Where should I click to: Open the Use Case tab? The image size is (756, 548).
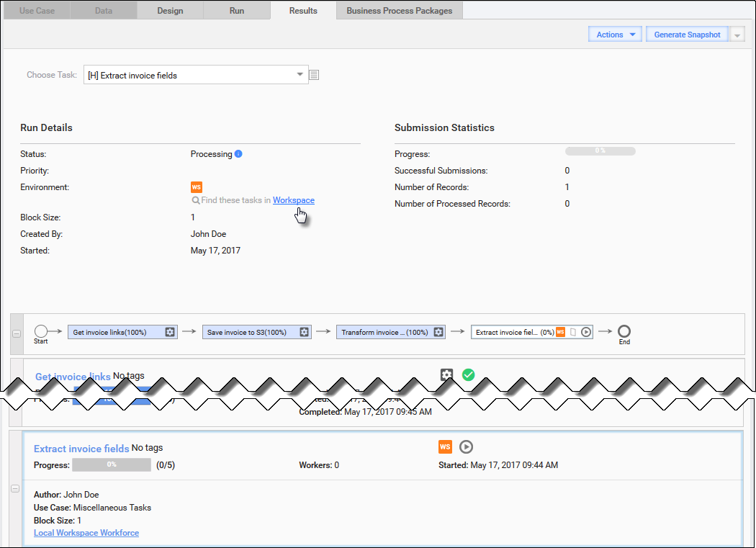tap(37, 11)
